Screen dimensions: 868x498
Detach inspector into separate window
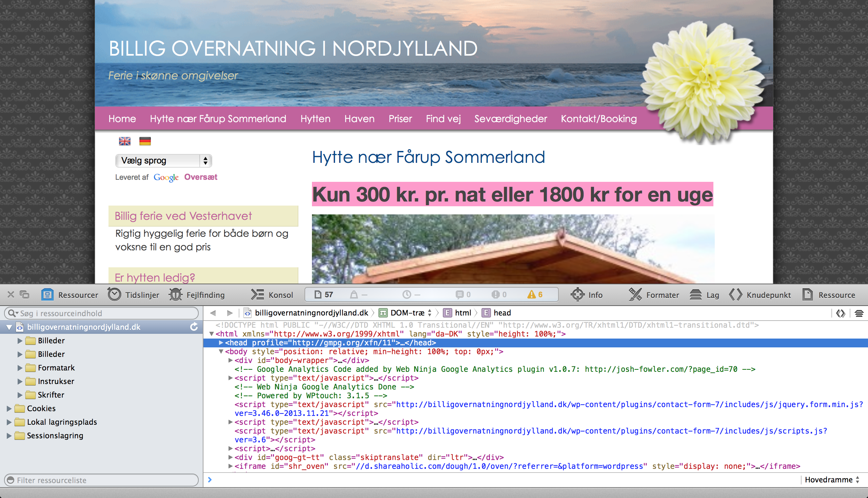click(24, 294)
